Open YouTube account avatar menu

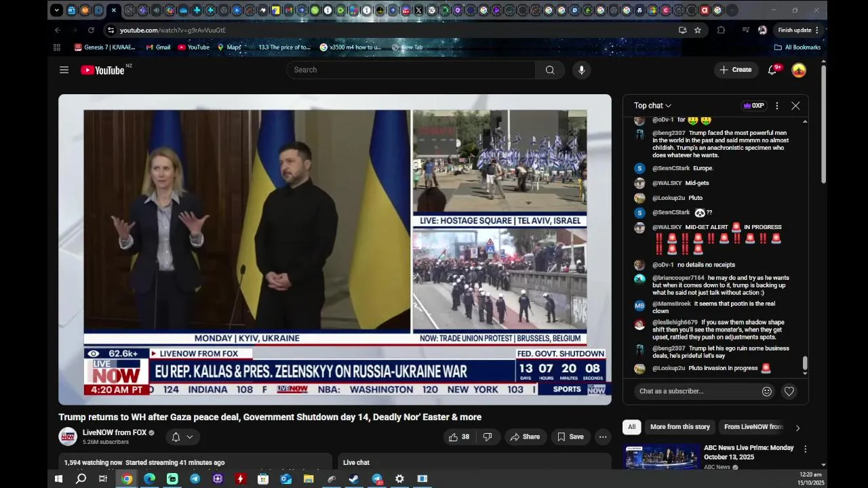coord(799,70)
